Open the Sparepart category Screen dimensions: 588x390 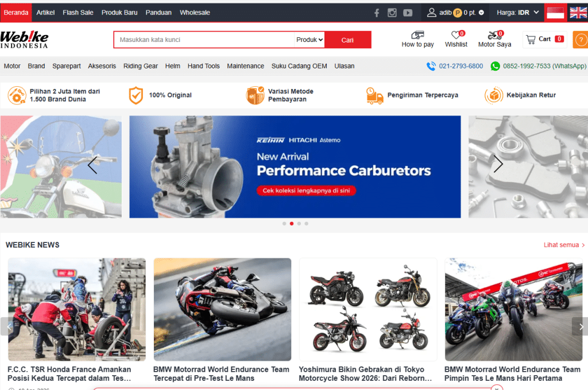(x=67, y=66)
